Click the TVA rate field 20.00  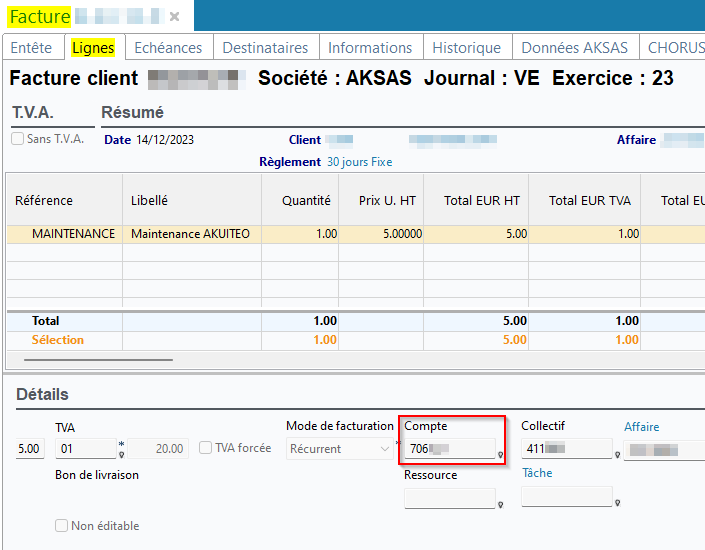coord(158,449)
